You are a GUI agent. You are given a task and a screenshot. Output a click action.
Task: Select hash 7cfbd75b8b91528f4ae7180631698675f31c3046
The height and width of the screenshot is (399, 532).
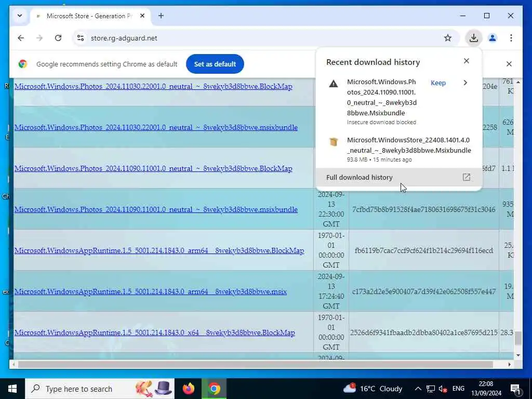[423, 209]
